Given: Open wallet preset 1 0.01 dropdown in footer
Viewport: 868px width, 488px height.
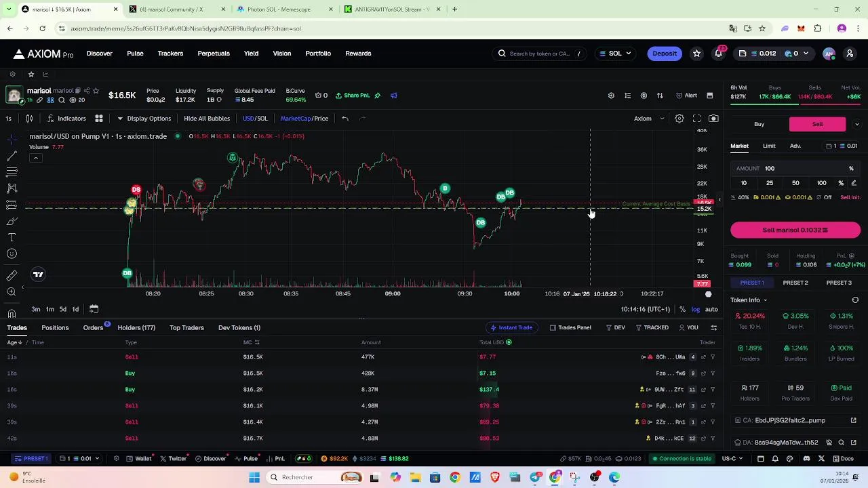Looking at the screenshot, I should pos(80,459).
